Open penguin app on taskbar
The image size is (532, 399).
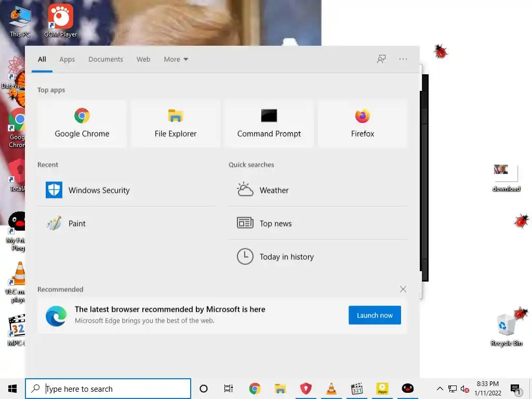coord(407,389)
